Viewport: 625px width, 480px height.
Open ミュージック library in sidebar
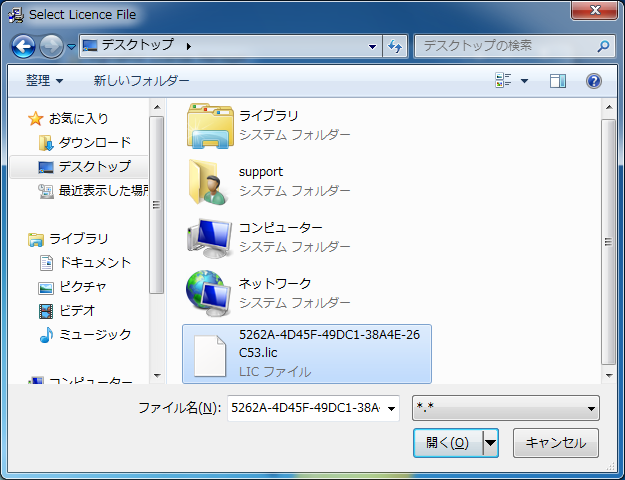[x=95, y=334]
